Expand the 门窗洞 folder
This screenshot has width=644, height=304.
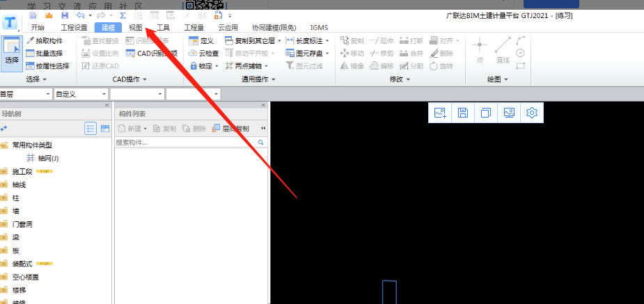coord(4,224)
